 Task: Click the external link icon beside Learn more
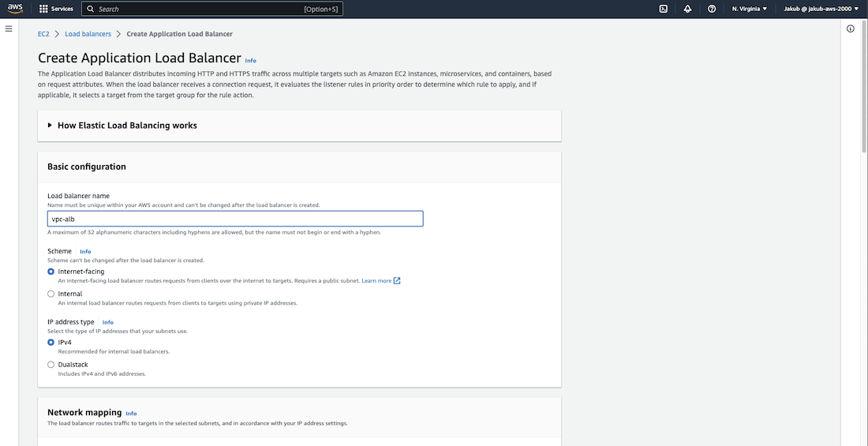397,280
